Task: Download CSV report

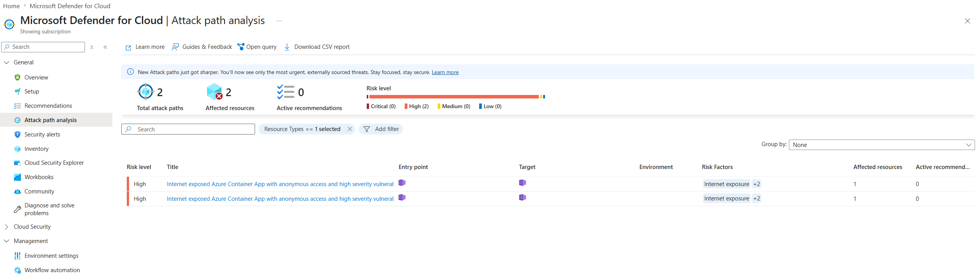Action: 317,47
